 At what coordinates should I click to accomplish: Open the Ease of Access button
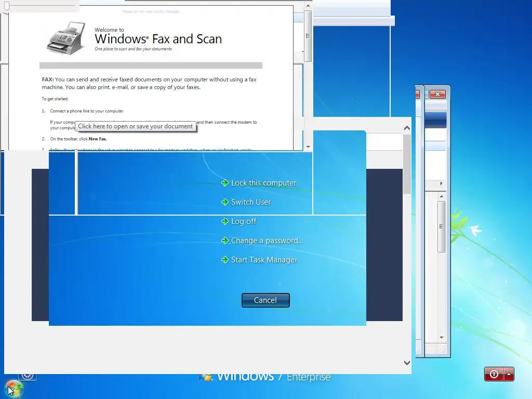[x=28, y=376]
